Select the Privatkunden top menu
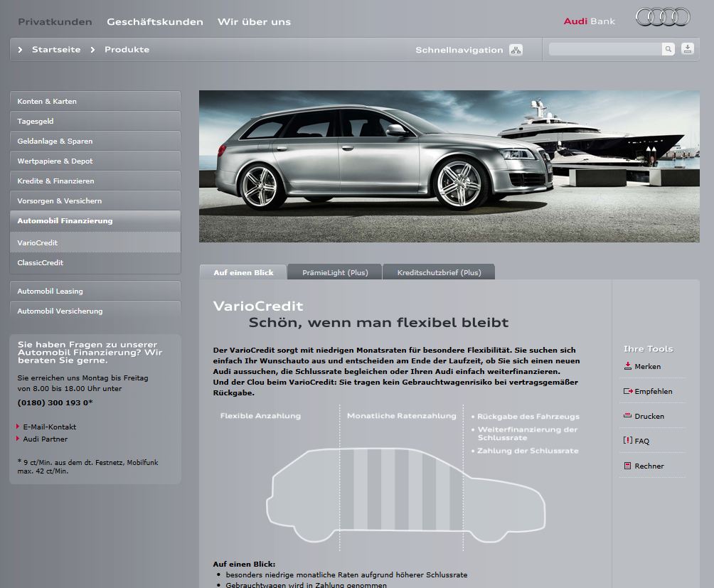 click(x=55, y=22)
